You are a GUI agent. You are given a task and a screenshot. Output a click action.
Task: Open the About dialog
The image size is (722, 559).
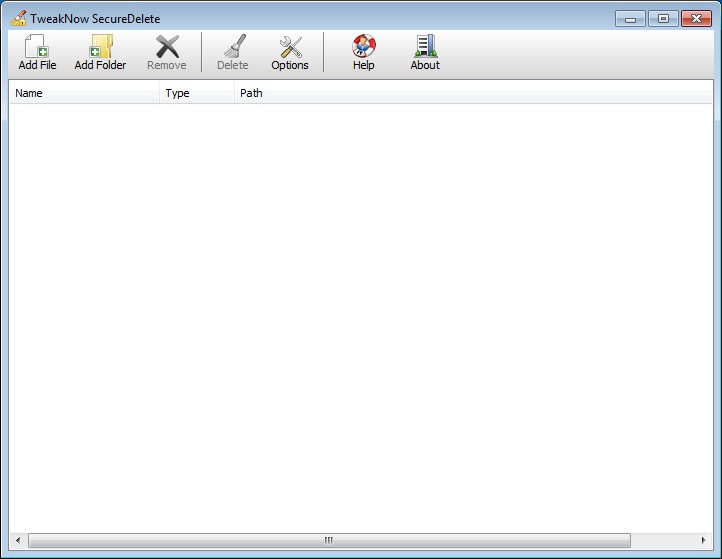click(425, 52)
